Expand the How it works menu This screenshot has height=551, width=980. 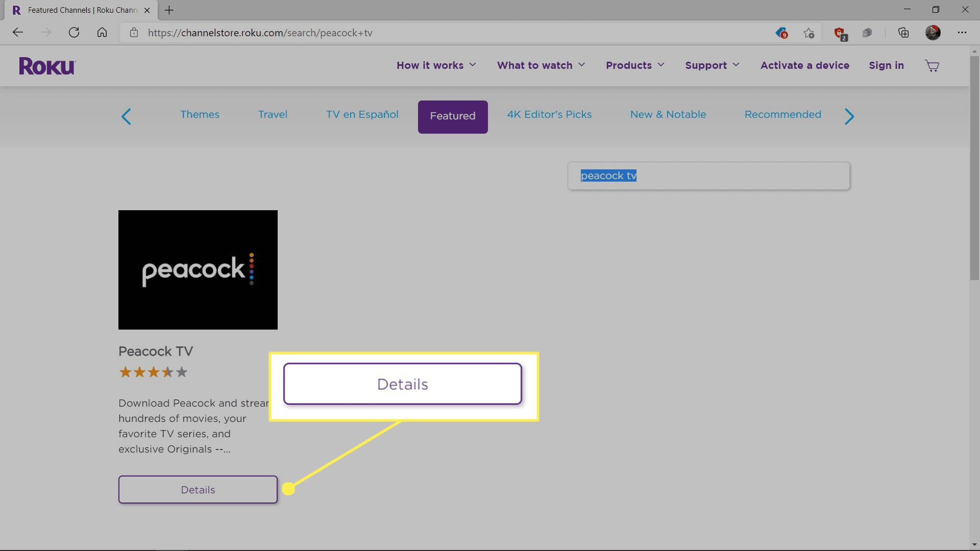[x=436, y=65]
